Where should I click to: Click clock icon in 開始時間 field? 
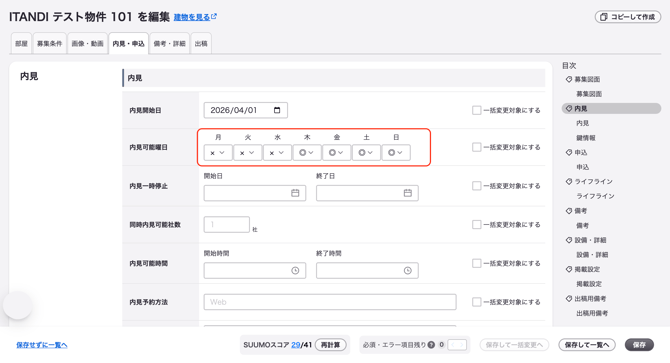[x=295, y=270]
